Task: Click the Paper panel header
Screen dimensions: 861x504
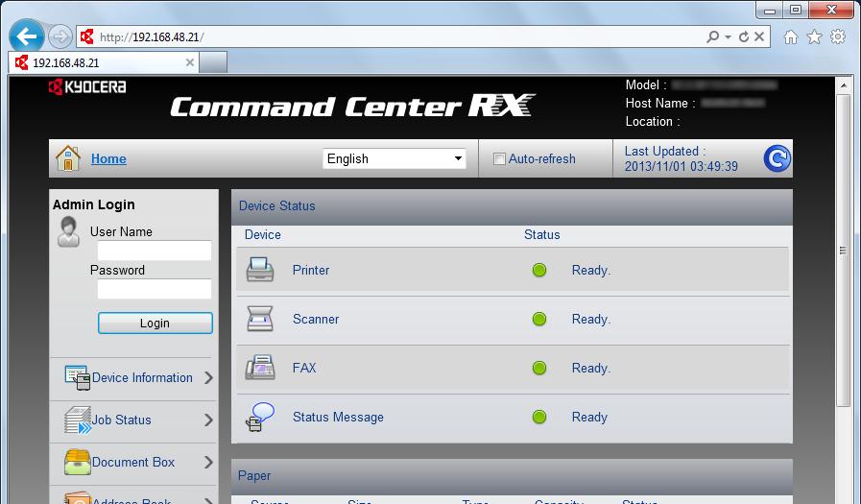Action: coord(512,476)
